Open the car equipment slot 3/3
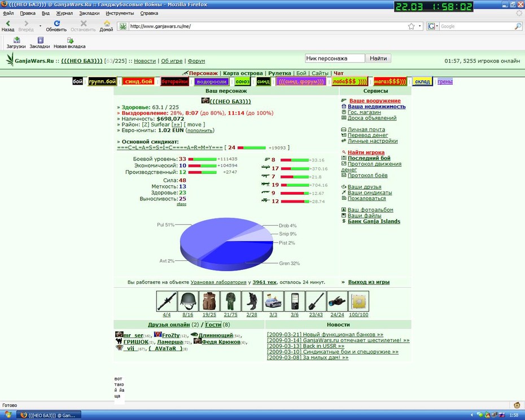Image resolution: width=525 pixels, height=420 pixels. [273, 301]
